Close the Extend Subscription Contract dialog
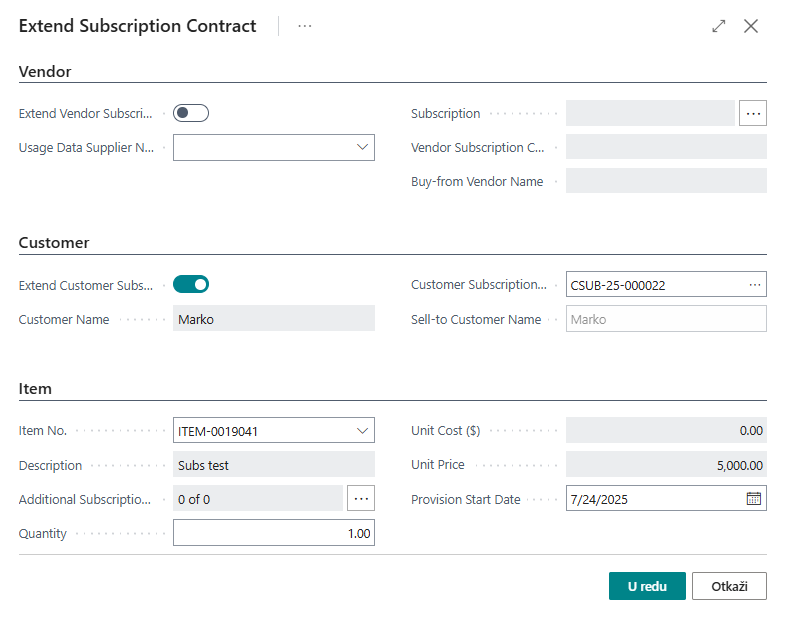The height and width of the screenshot is (620, 786). [x=751, y=26]
